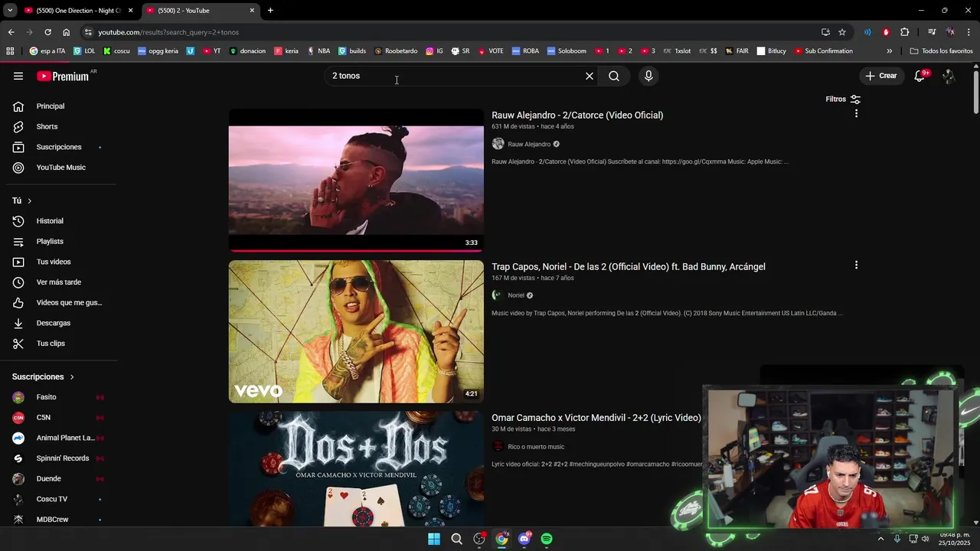Expand the Suscripciones section header
The image size is (980, 551).
[43, 377]
